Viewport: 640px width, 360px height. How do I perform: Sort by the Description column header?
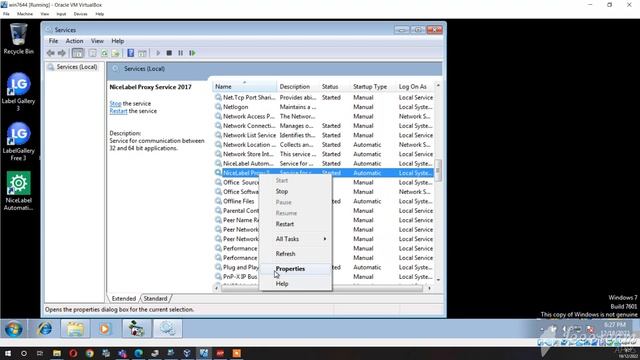(298, 87)
